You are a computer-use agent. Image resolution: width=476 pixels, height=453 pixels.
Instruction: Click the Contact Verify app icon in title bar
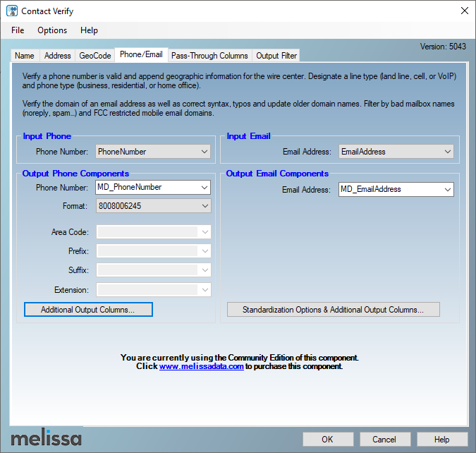pyautogui.click(x=12, y=11)
